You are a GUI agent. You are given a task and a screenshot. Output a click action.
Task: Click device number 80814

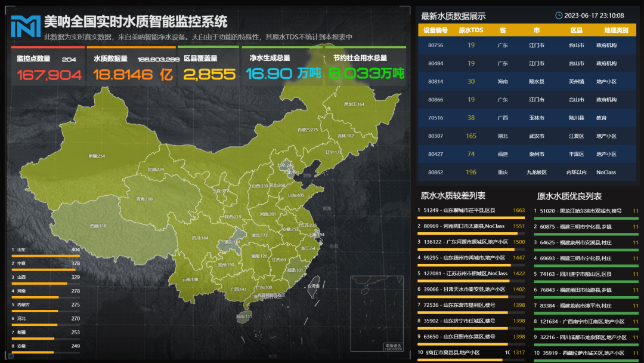pyautogui.click(x=435, y=81)
